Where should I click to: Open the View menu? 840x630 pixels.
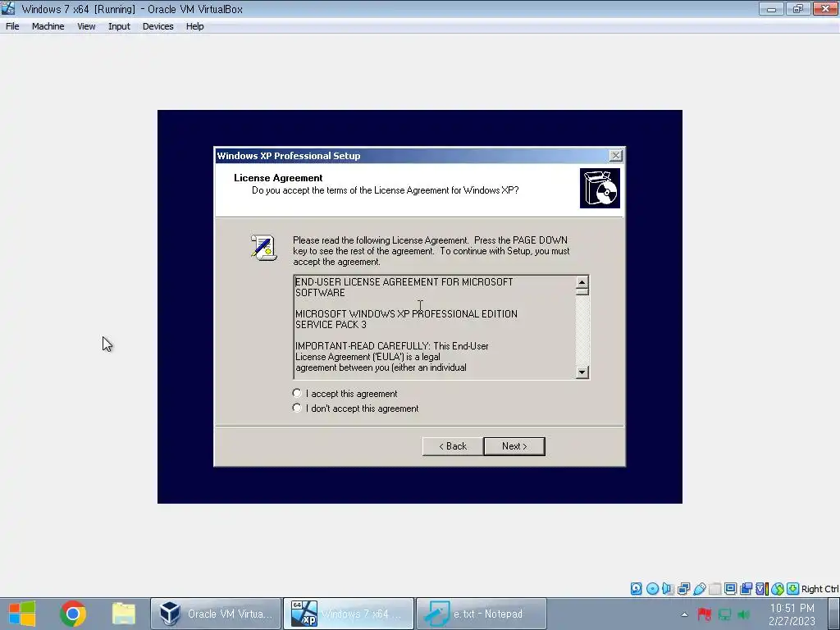(85, 26)
